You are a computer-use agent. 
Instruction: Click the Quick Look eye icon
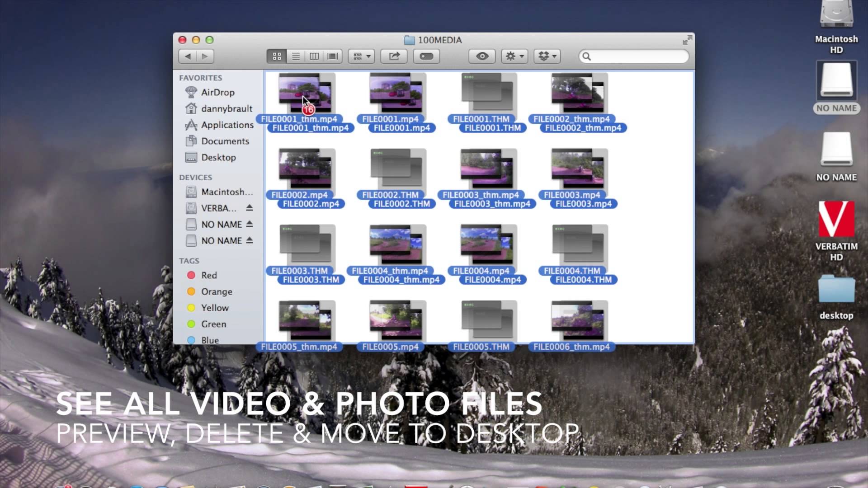(482, 56)
